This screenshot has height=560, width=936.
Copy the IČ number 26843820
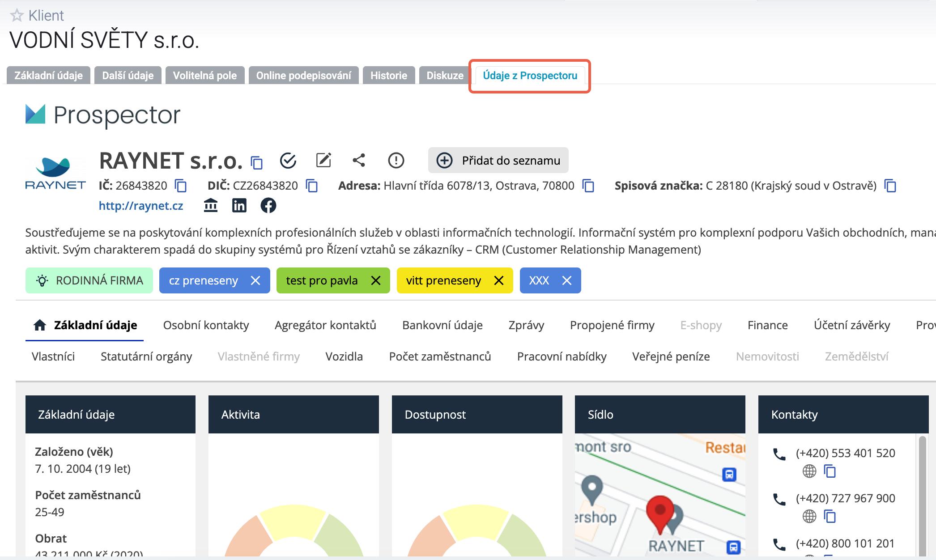[181, 186]
